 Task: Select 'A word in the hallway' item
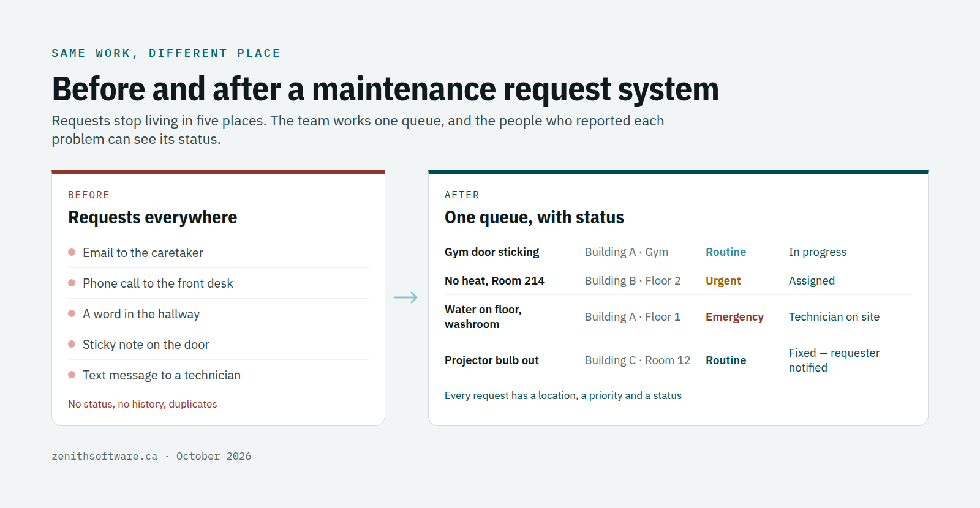(x=218, y=314)
